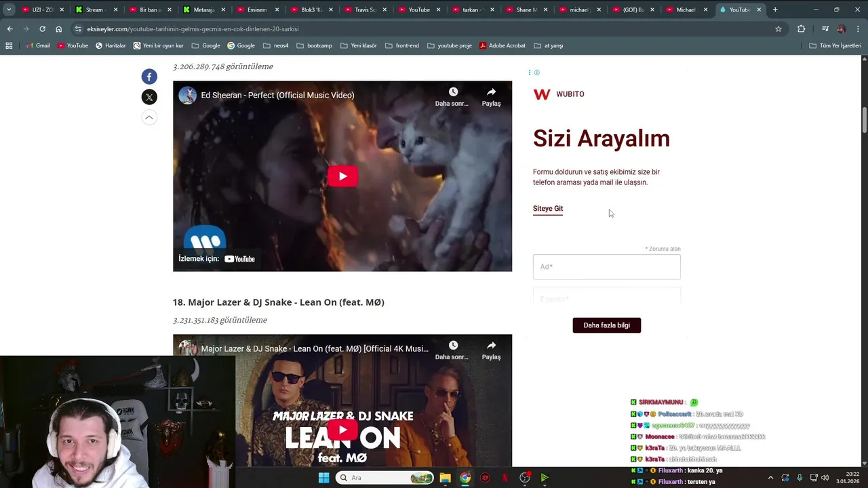Share the article on Facebook
This screenshot has height=488, width=868.
click(149, 77)
